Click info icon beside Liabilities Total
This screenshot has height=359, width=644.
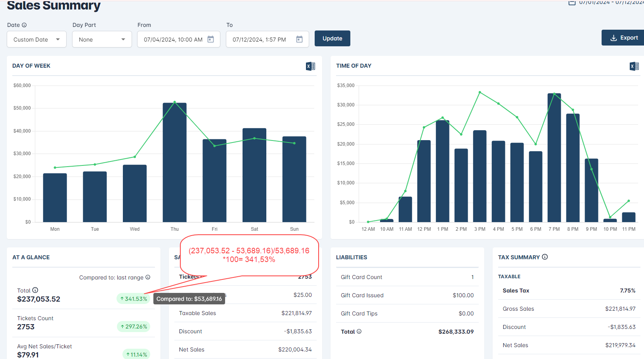tap(359, 331)
